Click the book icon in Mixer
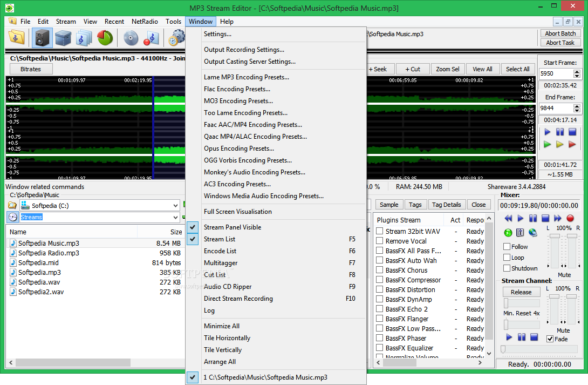The height and width of the screenshot is (385, 588). [520, 233]
